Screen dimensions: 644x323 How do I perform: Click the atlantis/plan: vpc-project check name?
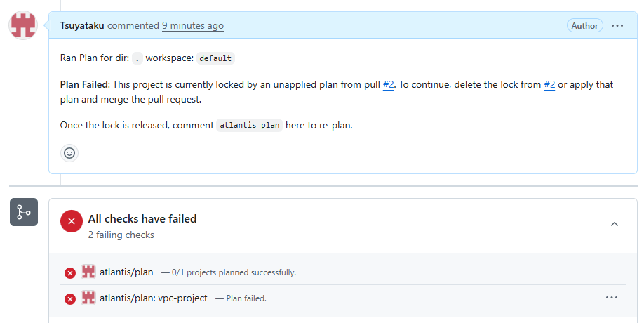(154, 298)
